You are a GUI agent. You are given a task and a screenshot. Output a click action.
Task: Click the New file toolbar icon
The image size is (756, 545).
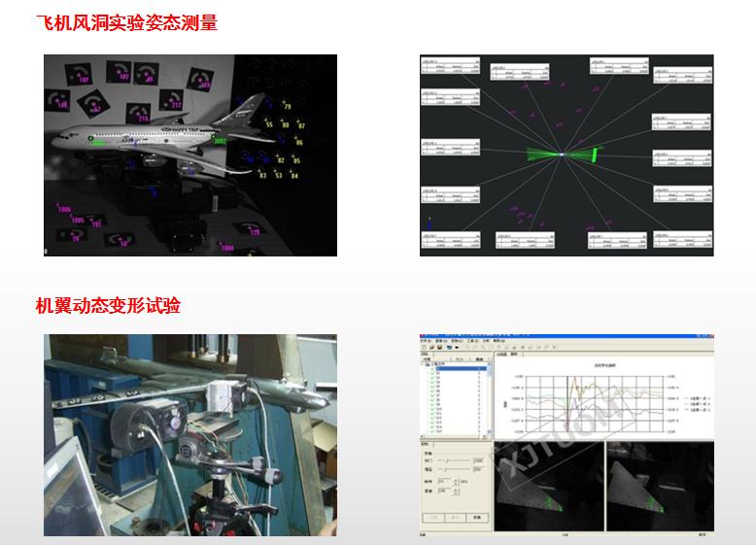pos(425,347)
